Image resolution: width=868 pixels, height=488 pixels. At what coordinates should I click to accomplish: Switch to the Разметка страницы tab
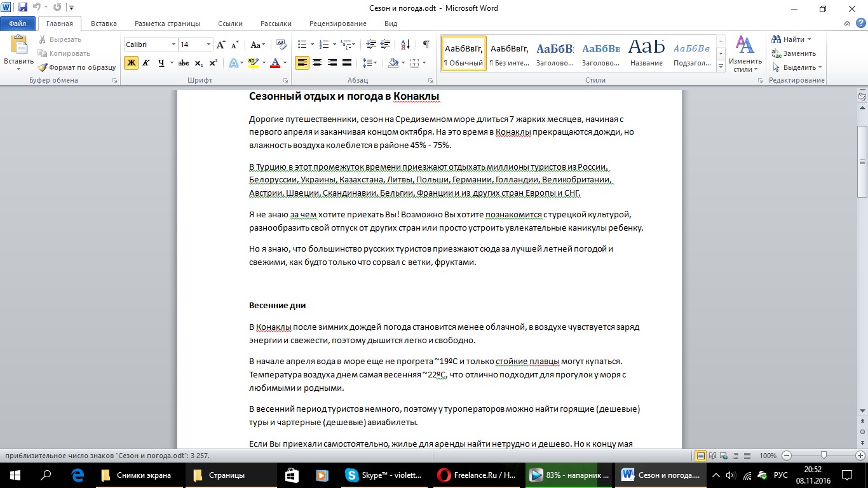[x=167, y=24]
